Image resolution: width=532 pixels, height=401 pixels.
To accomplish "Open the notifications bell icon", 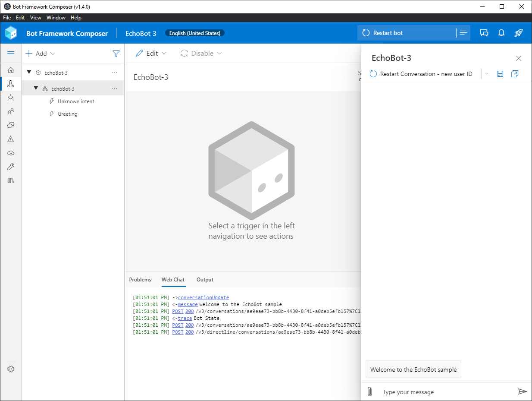I will click(x=501, y=33).
